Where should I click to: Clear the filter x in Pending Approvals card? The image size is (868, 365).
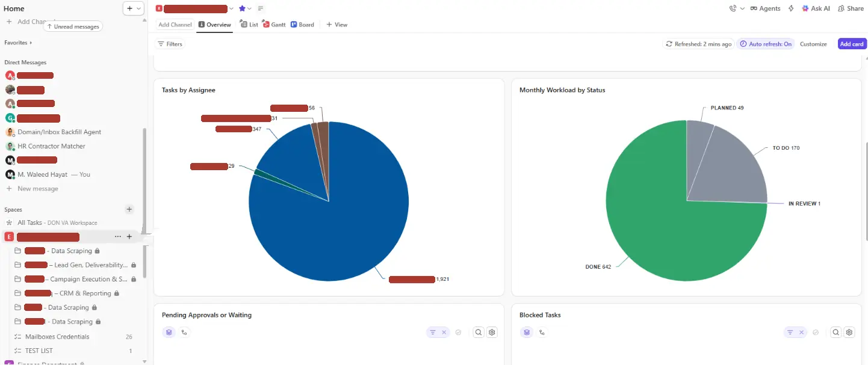pyautogui.click(x=444, y=332)
